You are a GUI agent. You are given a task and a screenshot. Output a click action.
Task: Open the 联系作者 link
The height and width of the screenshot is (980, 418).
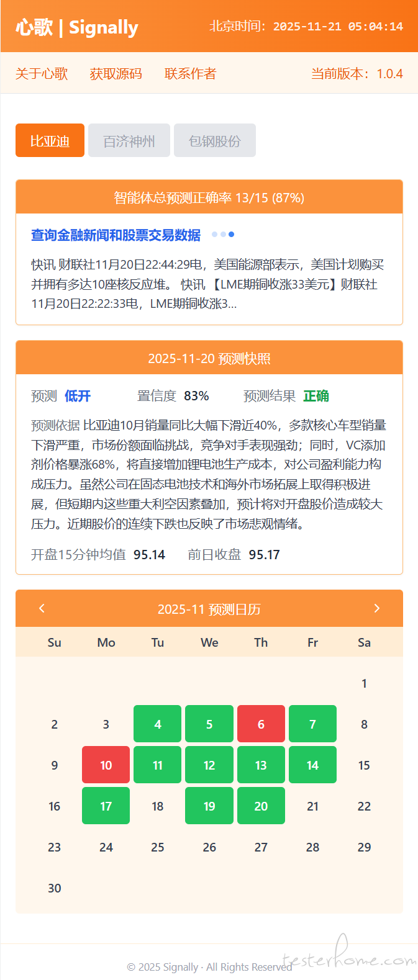click(x=190, y=74)
